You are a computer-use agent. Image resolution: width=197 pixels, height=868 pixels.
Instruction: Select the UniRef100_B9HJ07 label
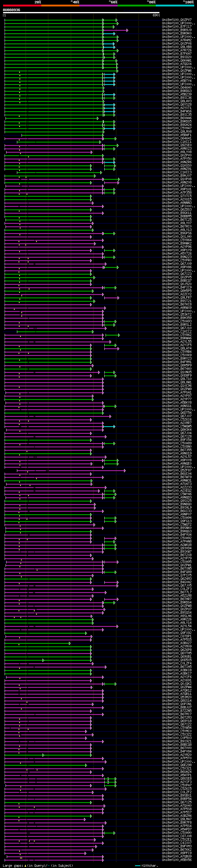(177, 176)
